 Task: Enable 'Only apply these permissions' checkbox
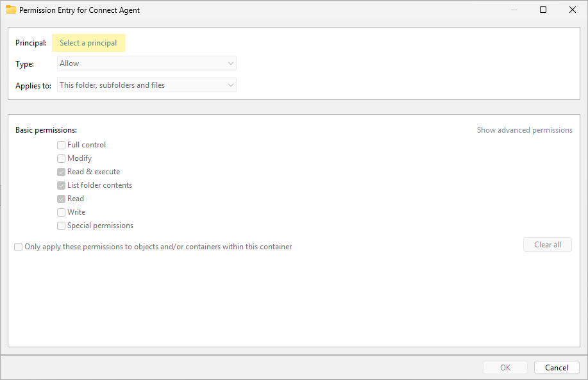(x=19, y=247)
